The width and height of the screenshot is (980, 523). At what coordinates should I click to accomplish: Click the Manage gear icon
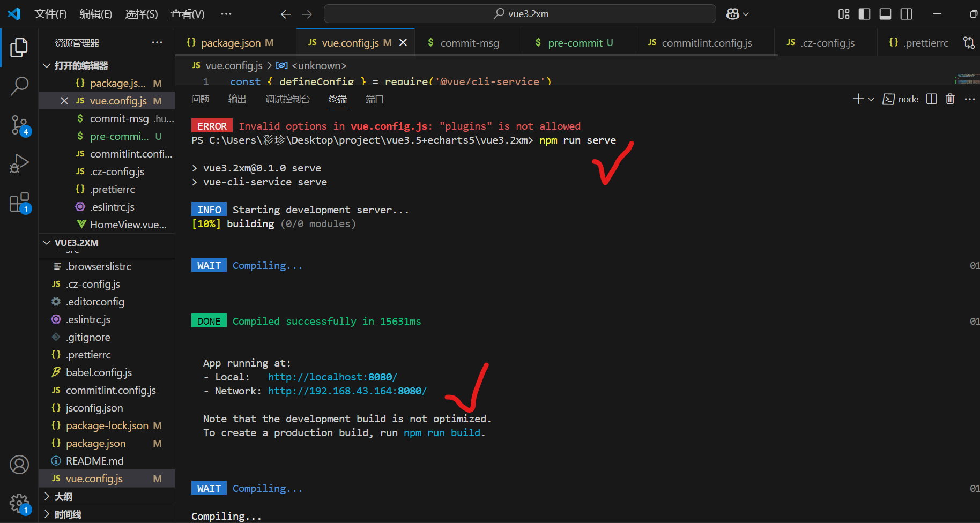coord(19,503)
